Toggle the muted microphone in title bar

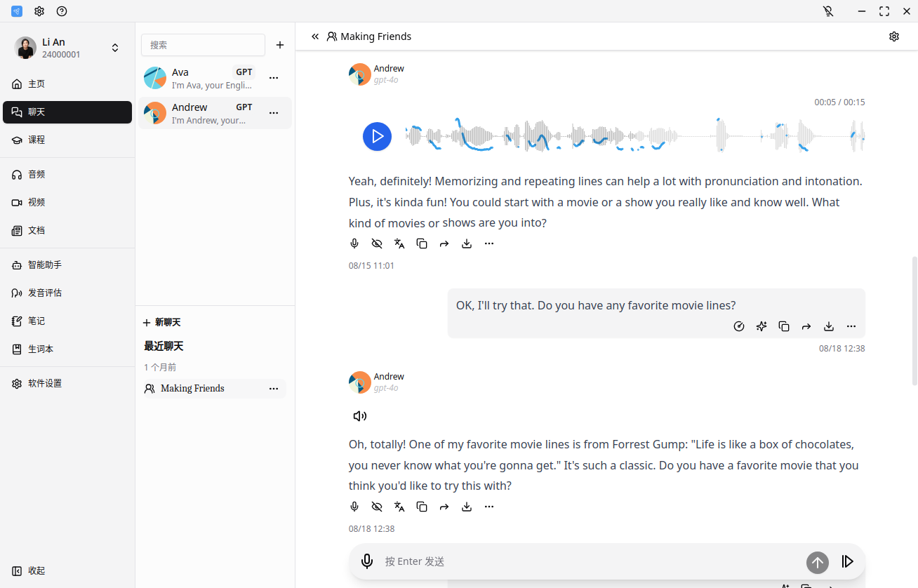pos(828,11)
